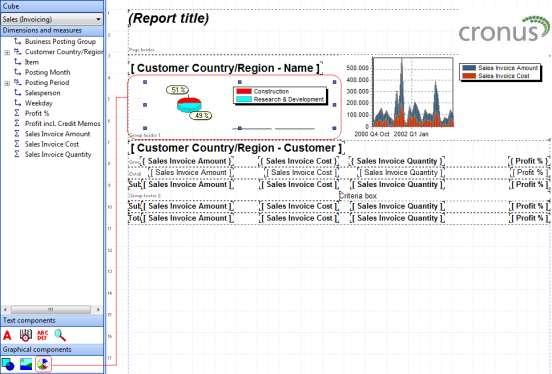Select the Profit % measure

(x=37, y=113)
